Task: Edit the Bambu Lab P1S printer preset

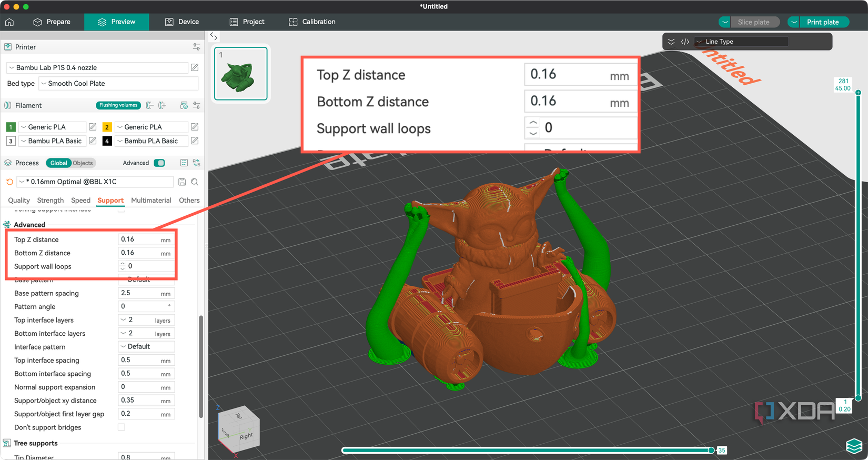Action: [x=195, y=67]
